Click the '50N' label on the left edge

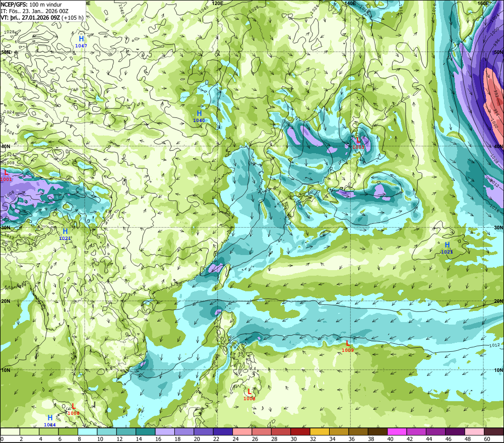pos(6,52)
